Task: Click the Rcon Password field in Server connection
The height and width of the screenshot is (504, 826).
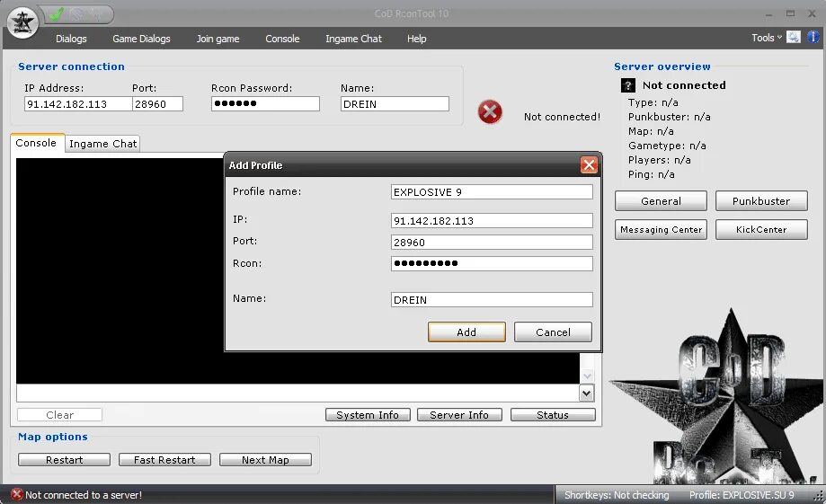Action: pos(265,103)
